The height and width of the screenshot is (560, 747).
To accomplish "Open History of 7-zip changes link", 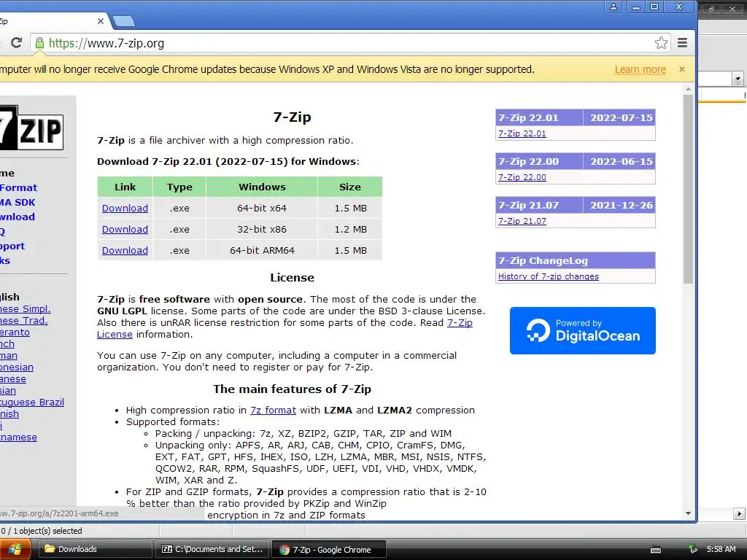I will pos(549,276).
